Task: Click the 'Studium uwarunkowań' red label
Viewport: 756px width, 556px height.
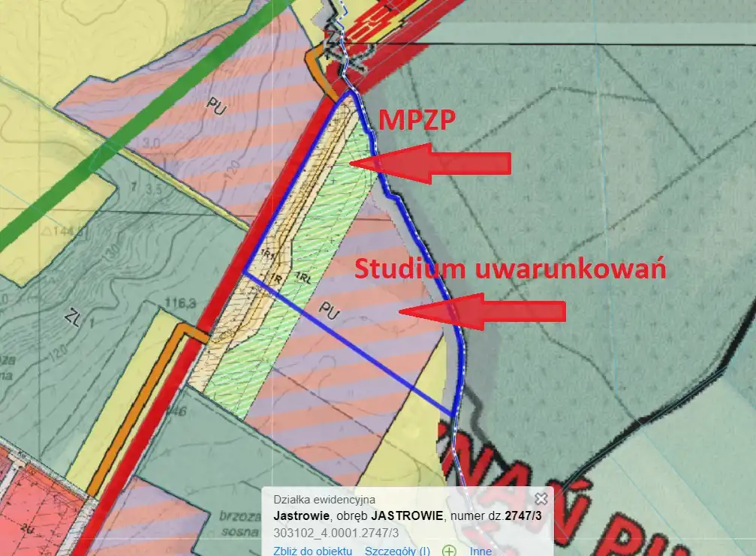Action: (510, 269)
